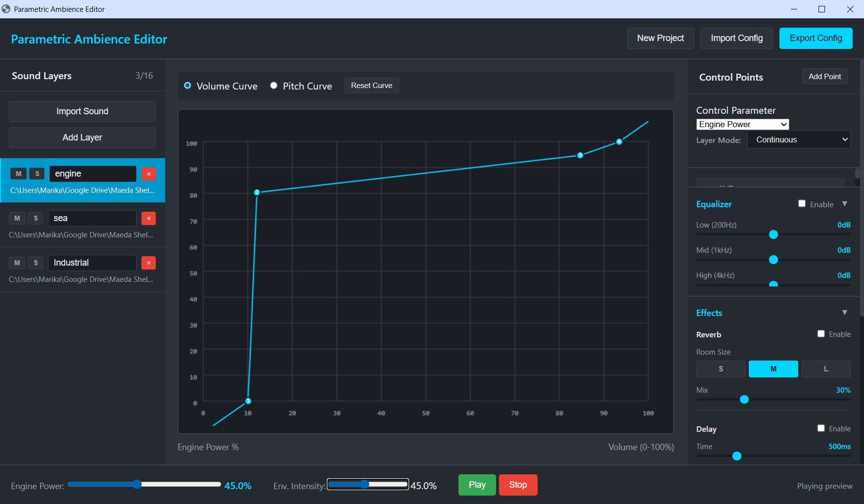The height and width of the screenshot is (504, 864).
Task: Click the Industrial layer file path
Action: tap(81, 279)
